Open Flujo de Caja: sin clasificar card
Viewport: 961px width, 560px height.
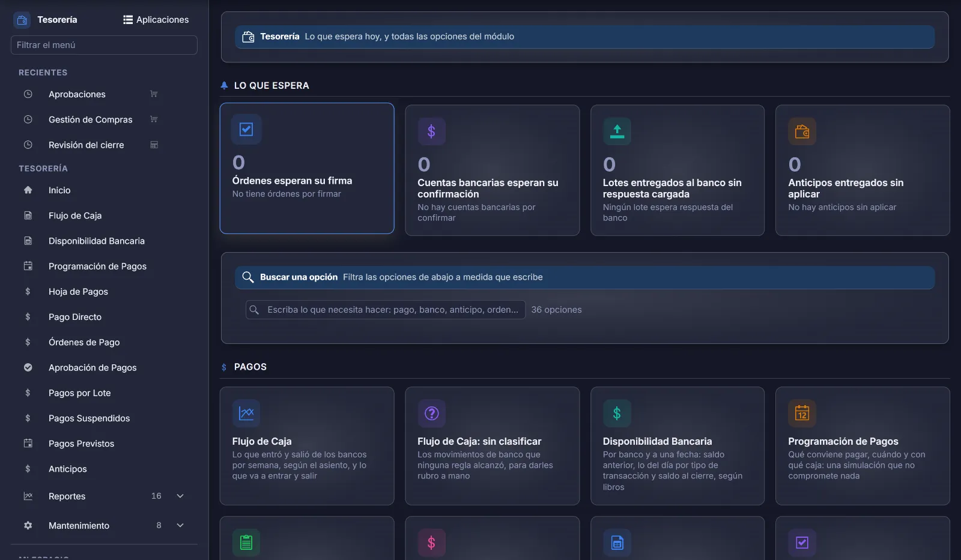coord(493,446)
